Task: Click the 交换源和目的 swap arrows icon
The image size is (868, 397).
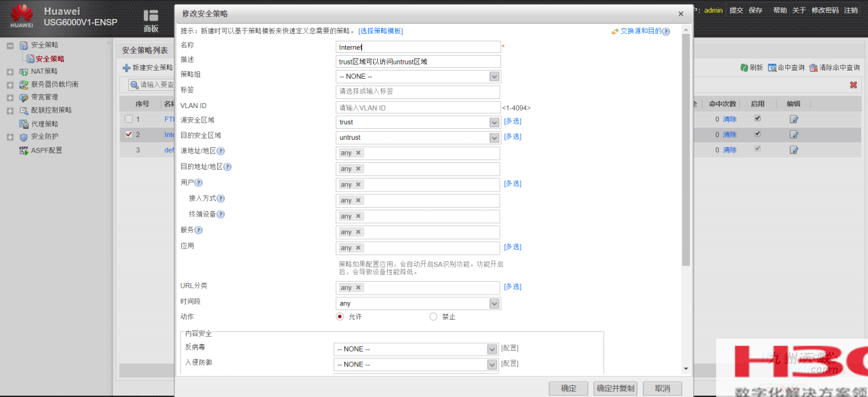Action: 614,31
